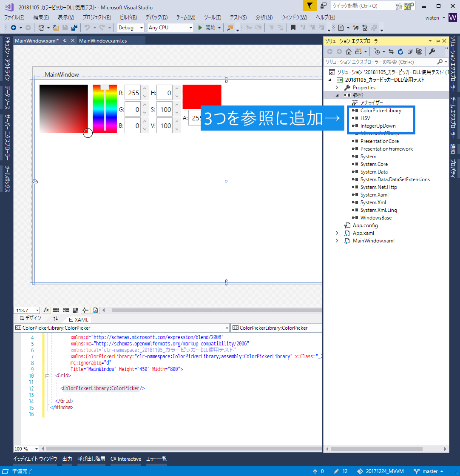Increase the G value with up arrow
This screenshot has height=476, width=460.
click(145, 105)
